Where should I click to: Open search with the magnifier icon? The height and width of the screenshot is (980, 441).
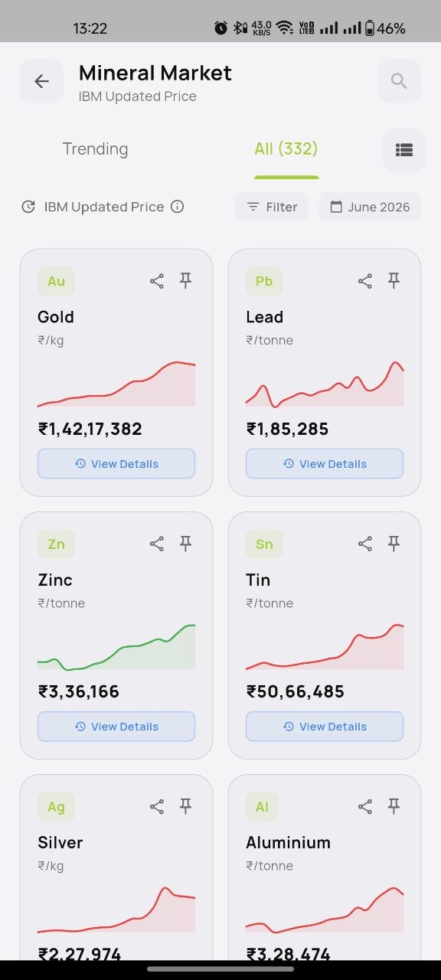[399, 81]
